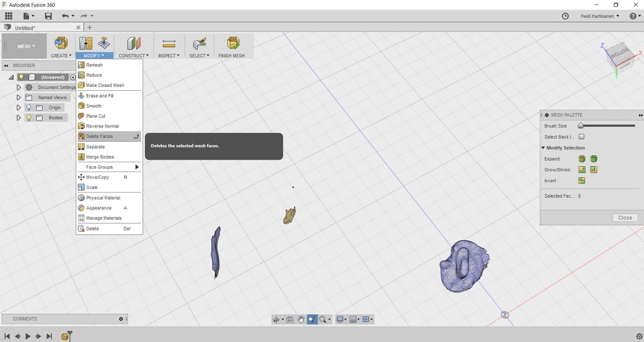Close the Untitled document tab
The height and width of the screenshot is (342, 644).
78,28
